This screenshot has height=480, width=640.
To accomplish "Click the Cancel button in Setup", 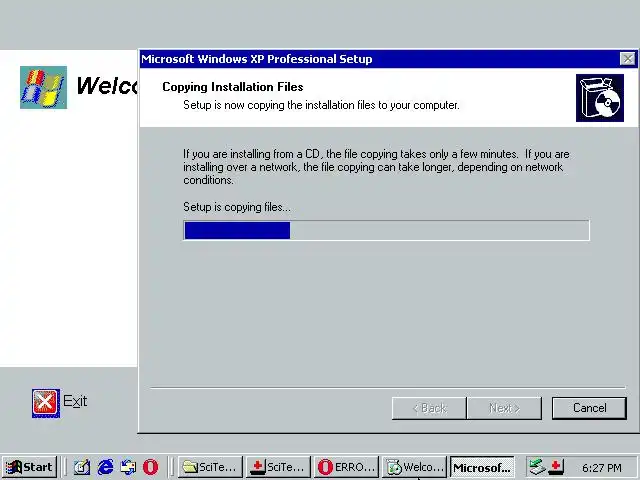I will point(589,408).
